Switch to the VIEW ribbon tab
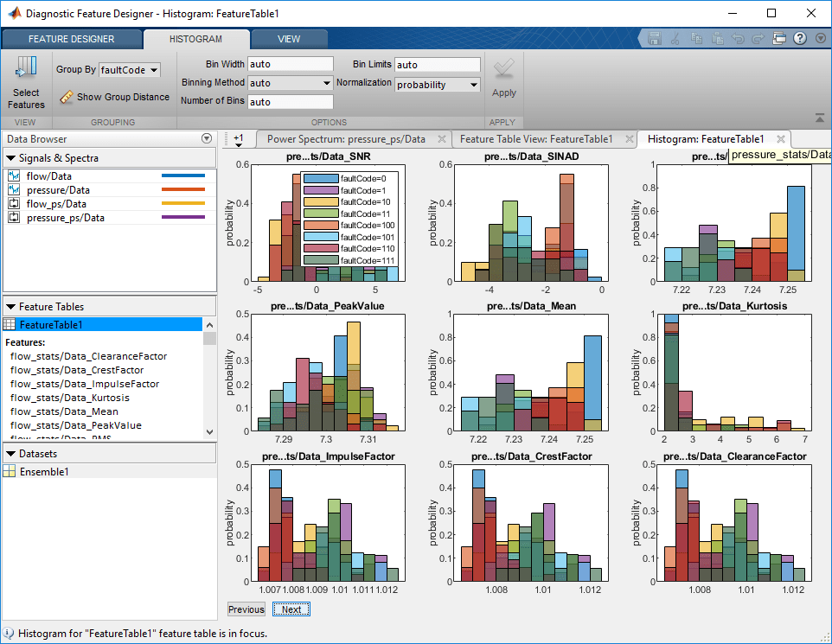This screenshot has width=832, height=644. point(289,39)
